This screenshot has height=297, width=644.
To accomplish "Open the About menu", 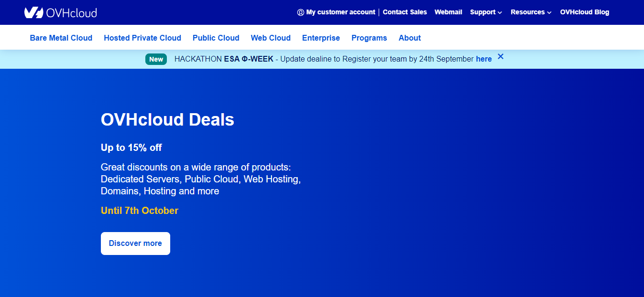I will click(410, 38).
